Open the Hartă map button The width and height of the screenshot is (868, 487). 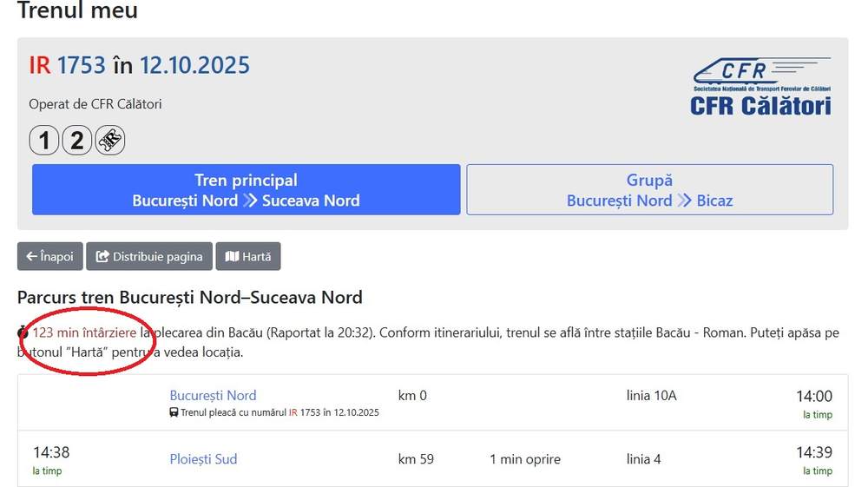point(248,256)
